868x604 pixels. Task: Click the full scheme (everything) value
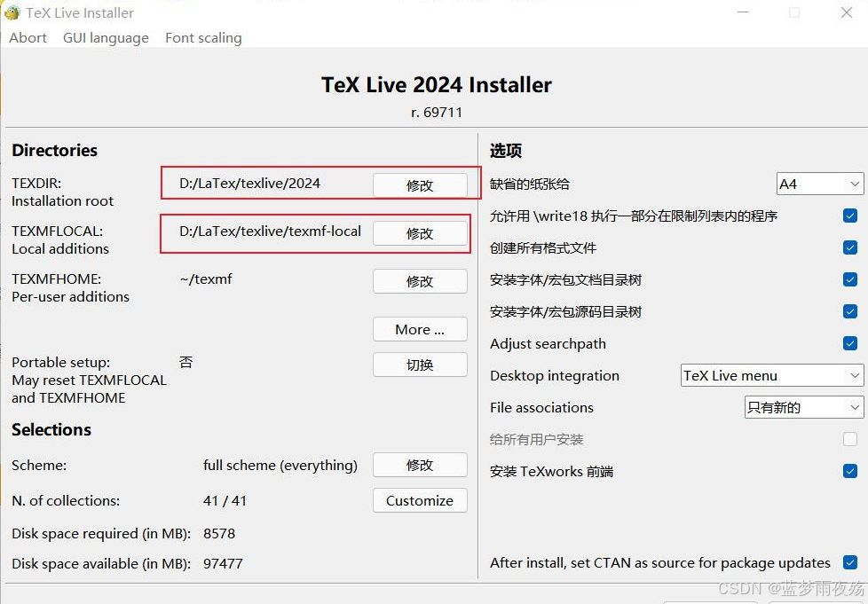click(280, 465)
